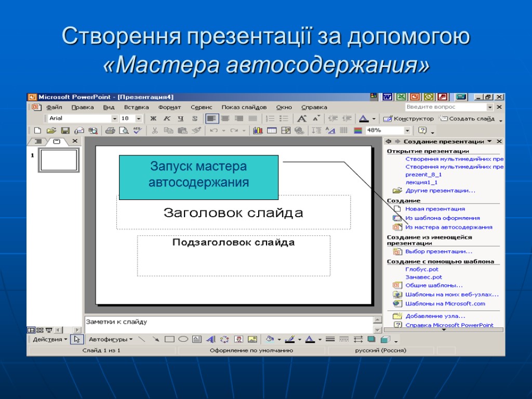This screenshot has width=532, height=399.
Task: Click the Выбор презентации... link
Action: pos(438,251)
